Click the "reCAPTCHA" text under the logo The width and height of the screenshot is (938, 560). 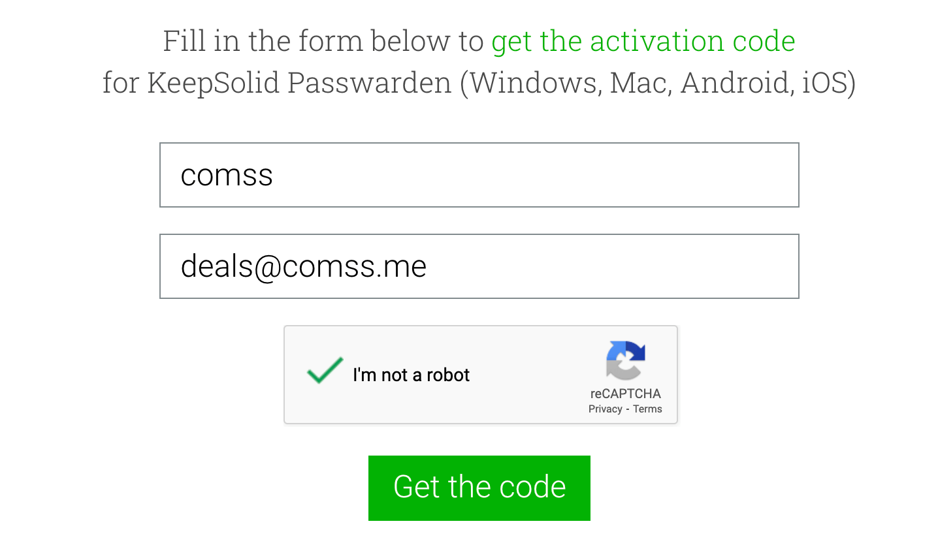(x=625, y=394)
